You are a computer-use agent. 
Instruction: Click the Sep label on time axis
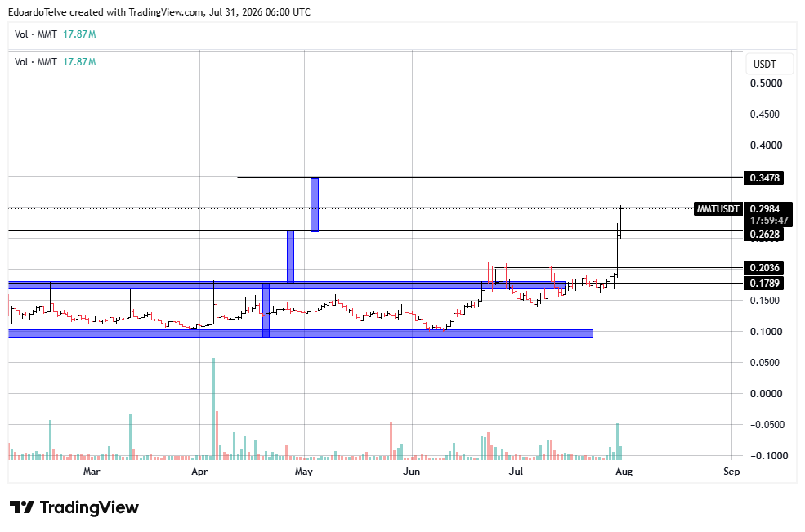coord(731,472)
